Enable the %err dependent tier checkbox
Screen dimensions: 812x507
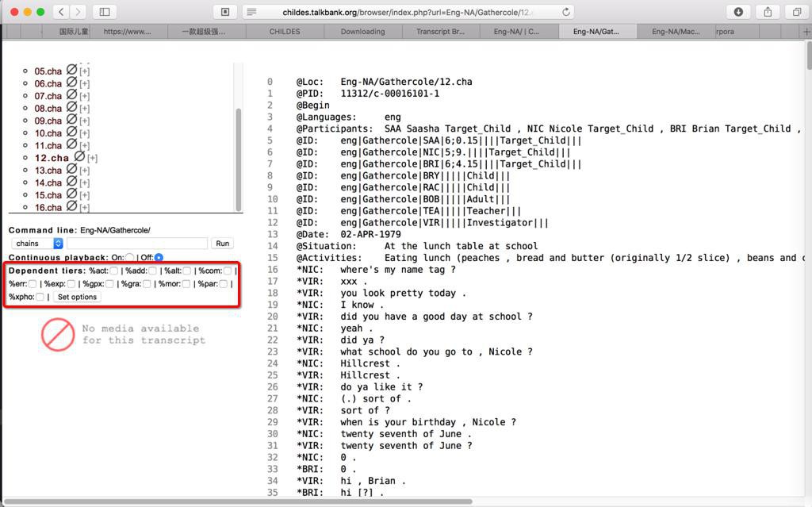tap(33, 283)
